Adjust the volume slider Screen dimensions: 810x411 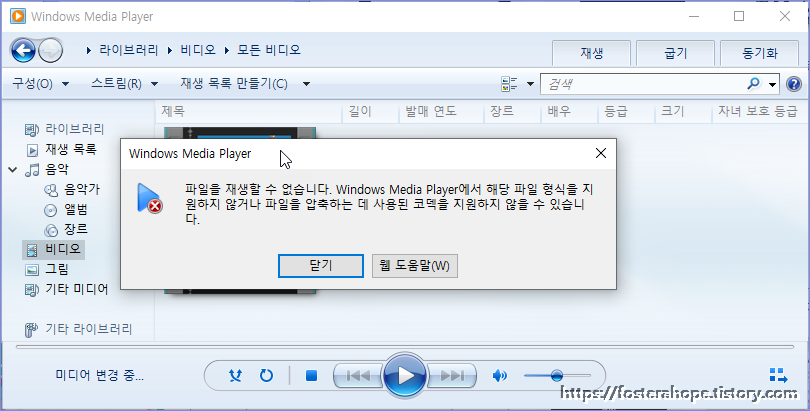coord(557,375)
